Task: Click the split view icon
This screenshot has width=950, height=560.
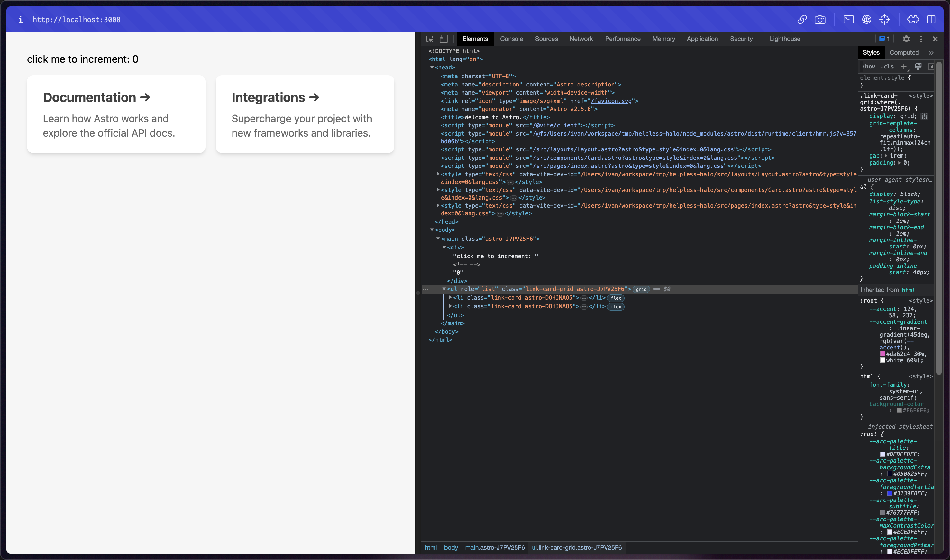Action: (931, 20)
